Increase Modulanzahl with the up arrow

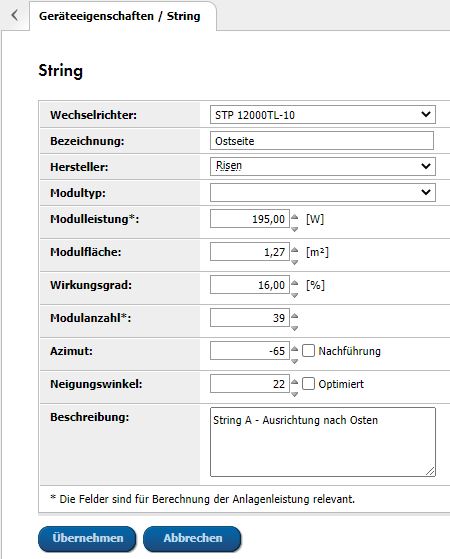pos(295,316)
